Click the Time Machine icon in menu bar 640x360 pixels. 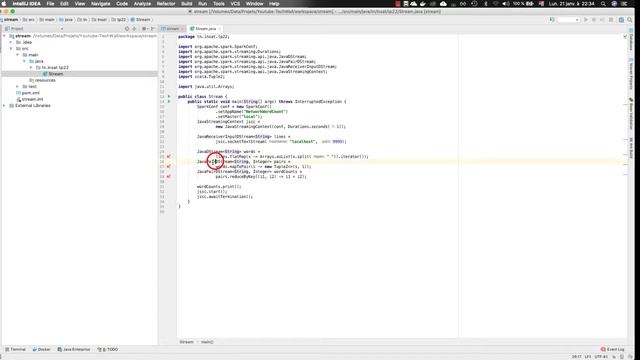point(474,4)
